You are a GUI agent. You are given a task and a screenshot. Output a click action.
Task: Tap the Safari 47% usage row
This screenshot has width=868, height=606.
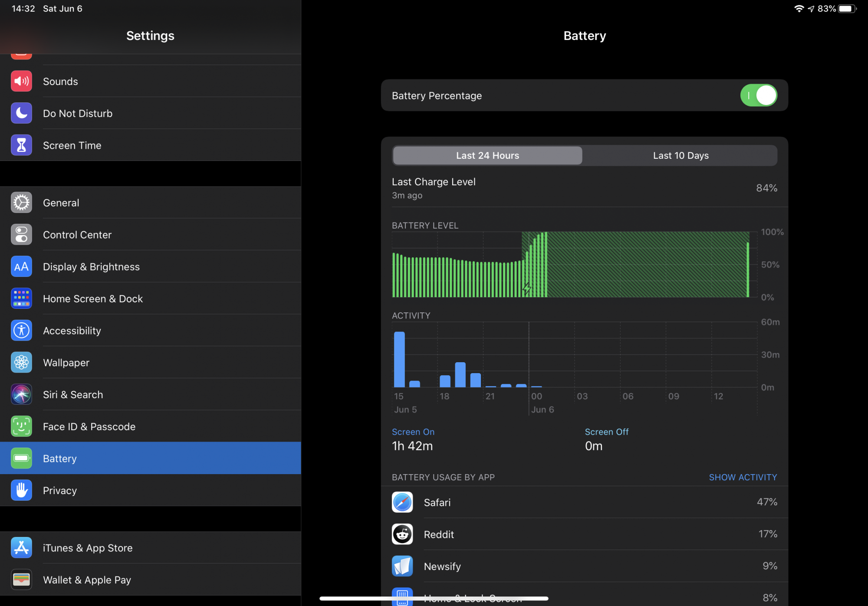[585, 502]
